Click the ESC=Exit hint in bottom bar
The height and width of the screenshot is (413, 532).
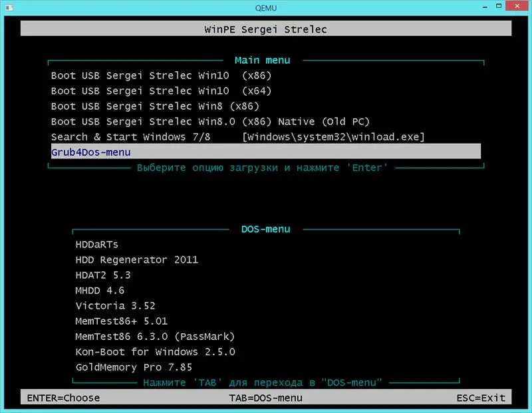tap(481, 398)
